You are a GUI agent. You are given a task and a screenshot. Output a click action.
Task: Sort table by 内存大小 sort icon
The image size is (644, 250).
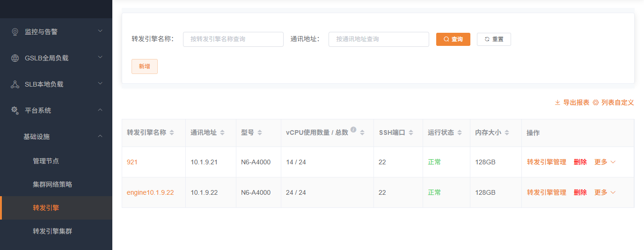click(x=507, y=133)
